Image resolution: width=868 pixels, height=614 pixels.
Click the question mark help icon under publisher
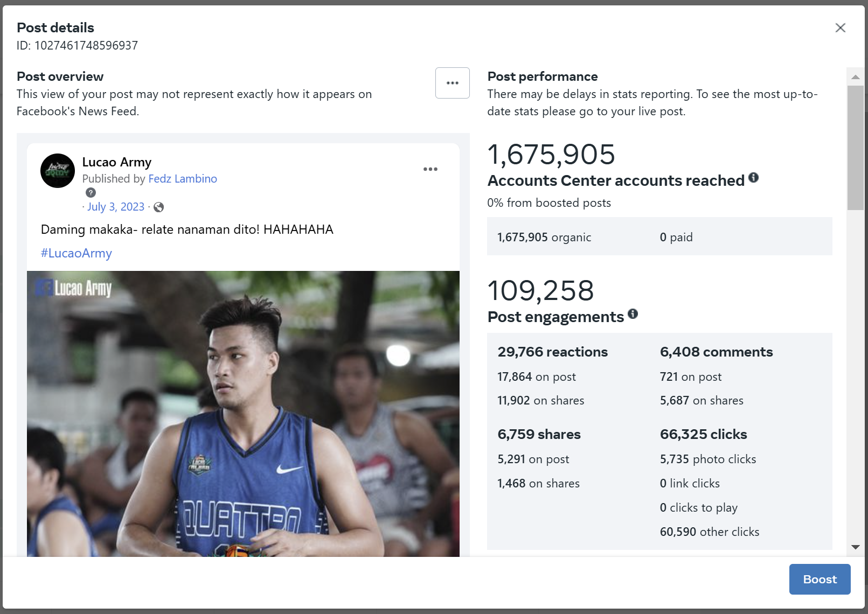91,193
